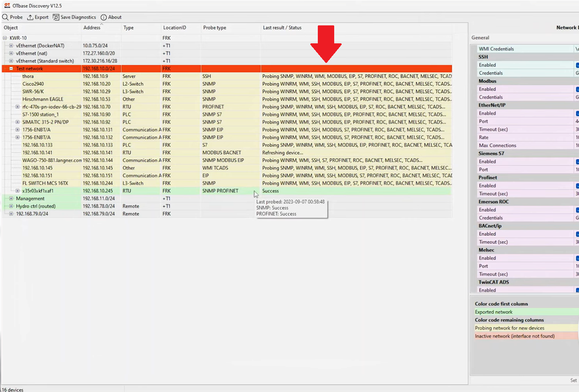This screenshot has height=392, width=579.
Task: Select device 192.168.10.133 in tree
Action: point(37,145)
